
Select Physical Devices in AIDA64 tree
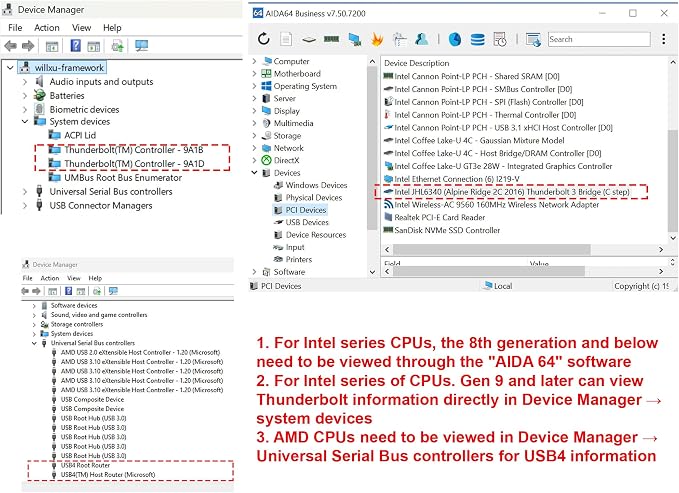tap(314, 198)
